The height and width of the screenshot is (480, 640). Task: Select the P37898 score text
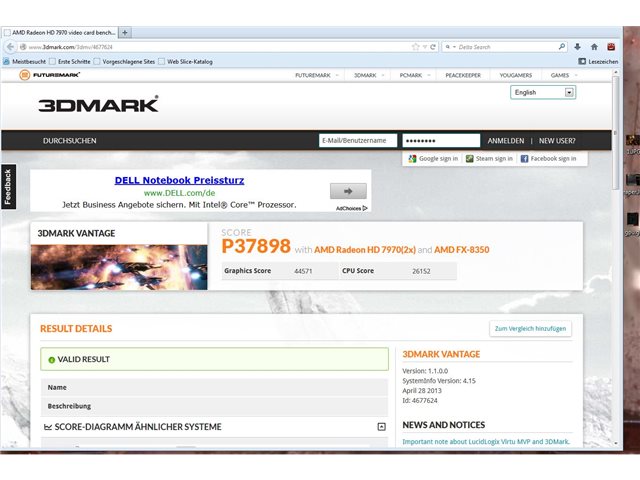tap(256, 246)
